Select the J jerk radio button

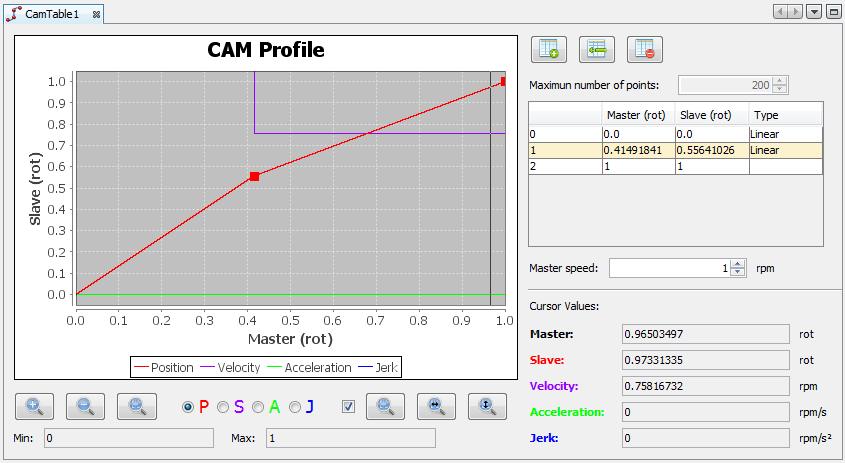coord(294,407)
